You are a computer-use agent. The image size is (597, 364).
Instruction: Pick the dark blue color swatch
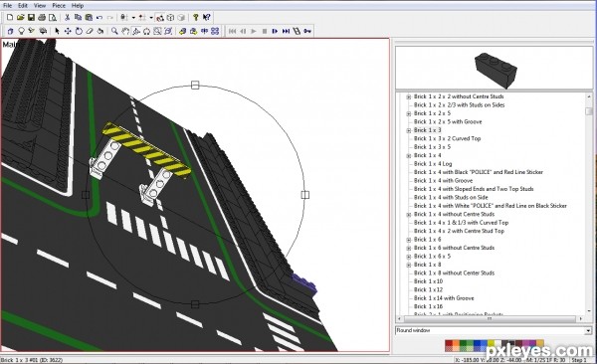477,343
